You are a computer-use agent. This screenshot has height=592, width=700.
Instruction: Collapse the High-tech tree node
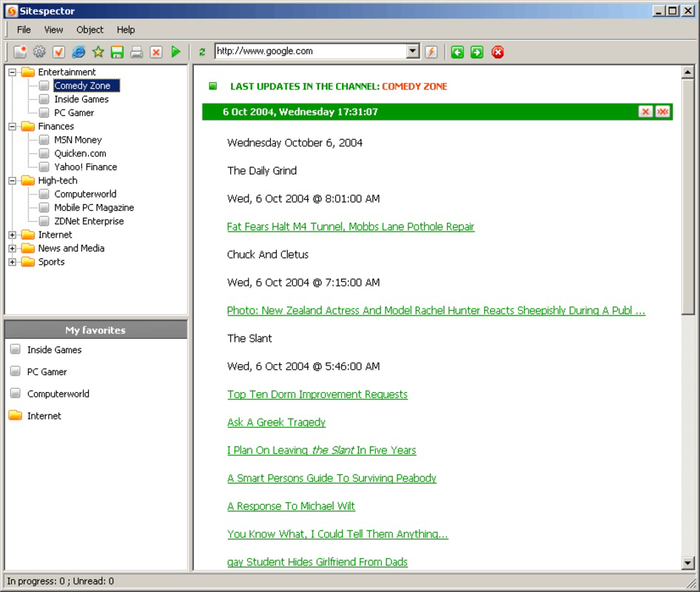click(x=13, y=181)
